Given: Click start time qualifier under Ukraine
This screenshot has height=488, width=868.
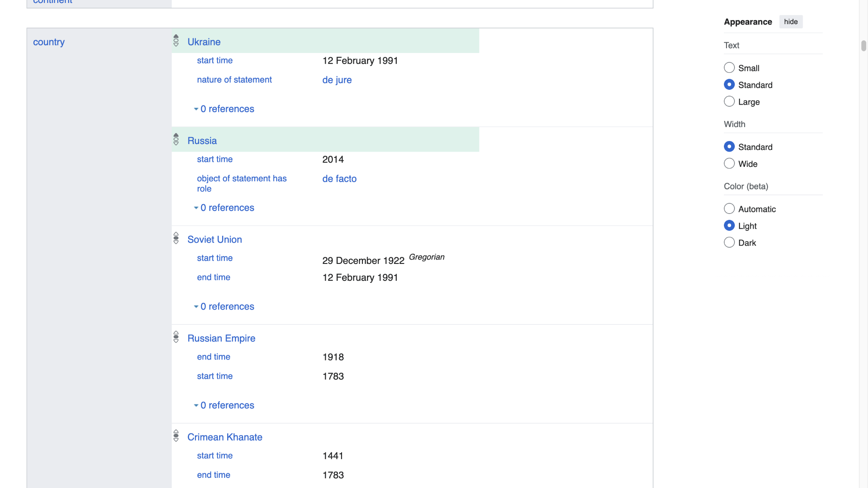Looking at the screenshot, I should (x=215, y=60).
